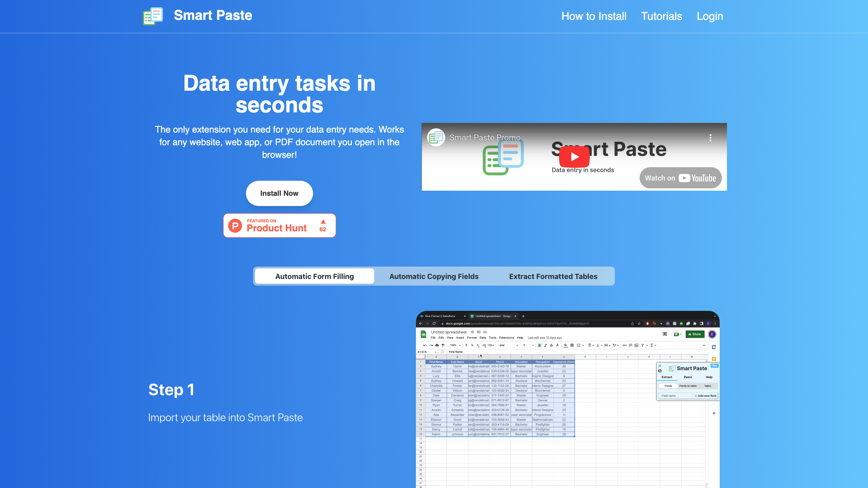The image size is (868, 488).
Task: Select the Fields option in Smart Paste
Action: tap(668, 386)
